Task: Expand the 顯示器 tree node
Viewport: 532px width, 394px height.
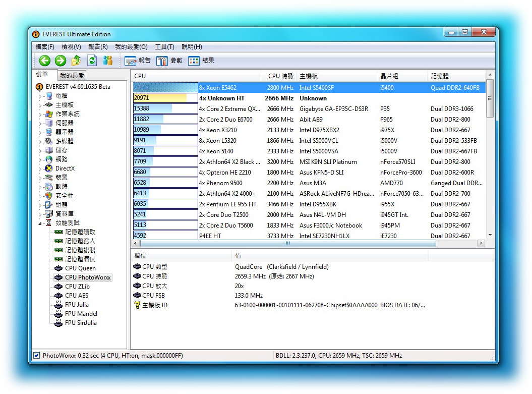Action: pos(40,133)
